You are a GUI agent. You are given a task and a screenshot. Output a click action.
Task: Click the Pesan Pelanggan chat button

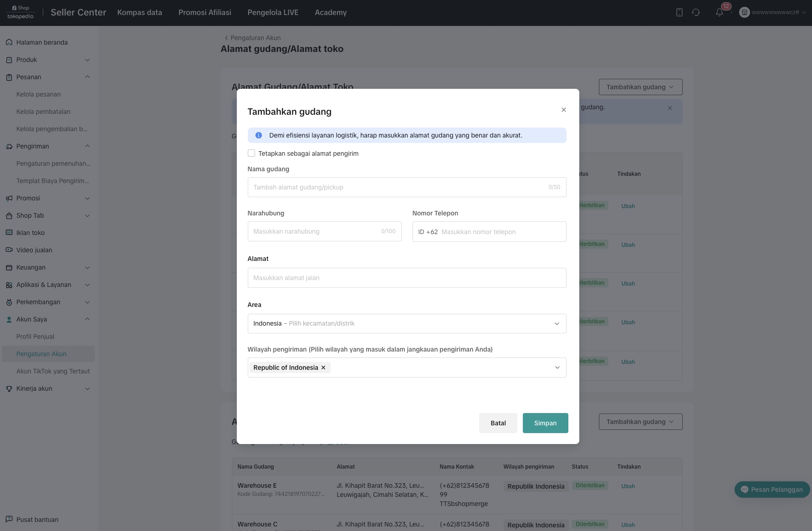[772, 490]
